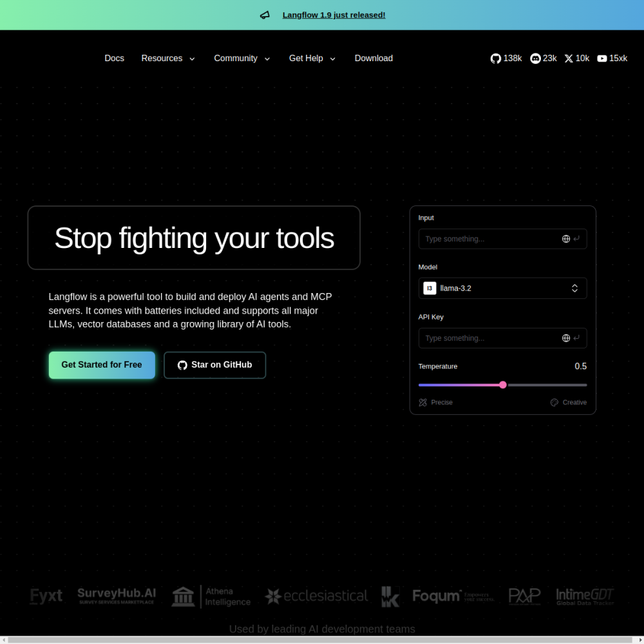This screenshot has height=644, width=644.
Task: Click the Fyxt logo
Action: tap(46, 596)
